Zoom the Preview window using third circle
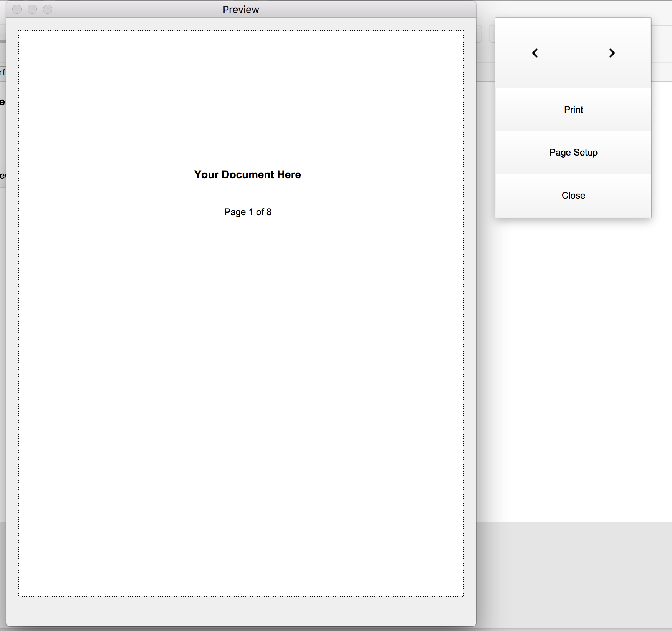Viewport: 672px width, 631px height. pos(48,9)
